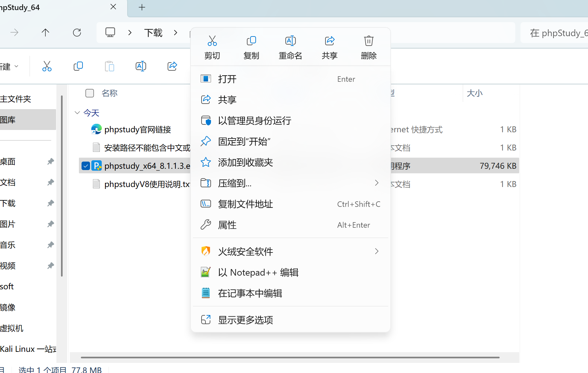Expand arrow beside 压缩到...

click(x=377, y=183)
